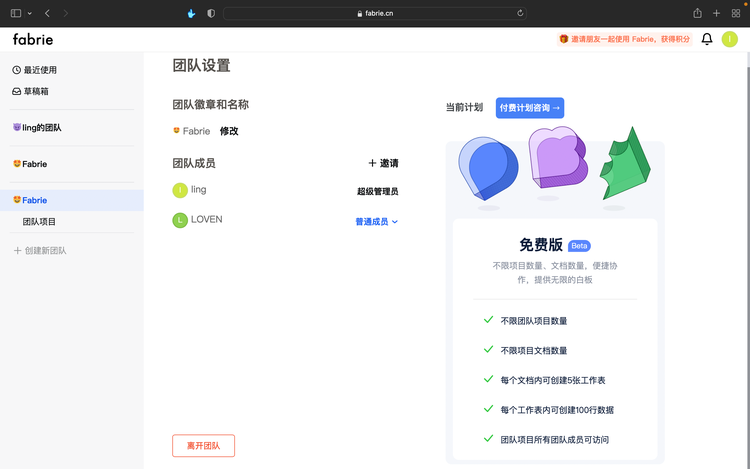
Task: Go forward with the browser forward arrow
Action: 66,13
